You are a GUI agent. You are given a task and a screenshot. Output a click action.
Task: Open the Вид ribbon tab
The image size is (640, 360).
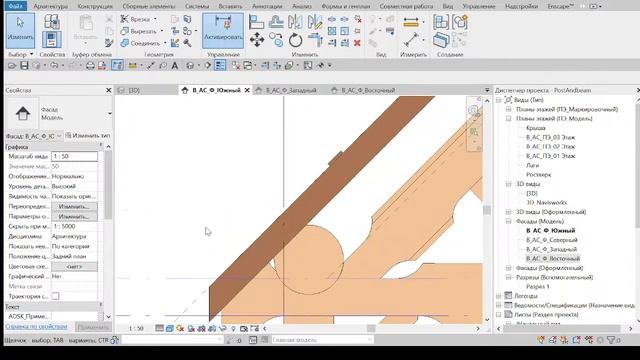447,6
